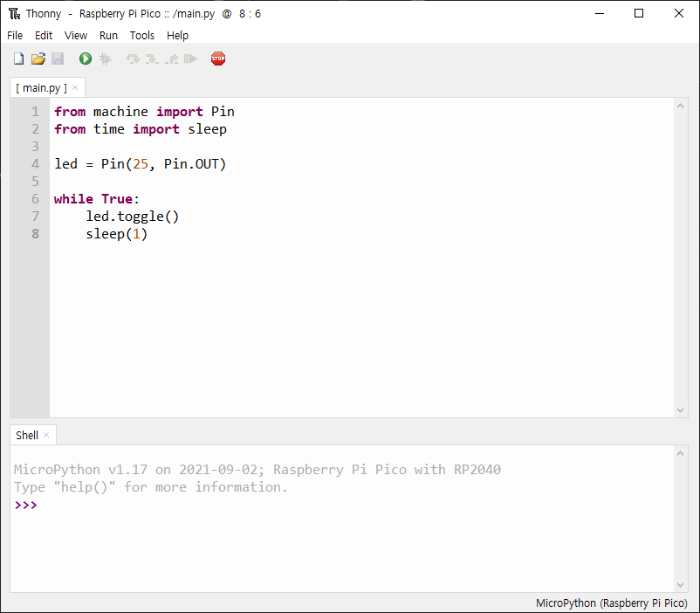The image size is (700, 613).
Task: Click the Step out icon
Action: (x=171, y=59)
